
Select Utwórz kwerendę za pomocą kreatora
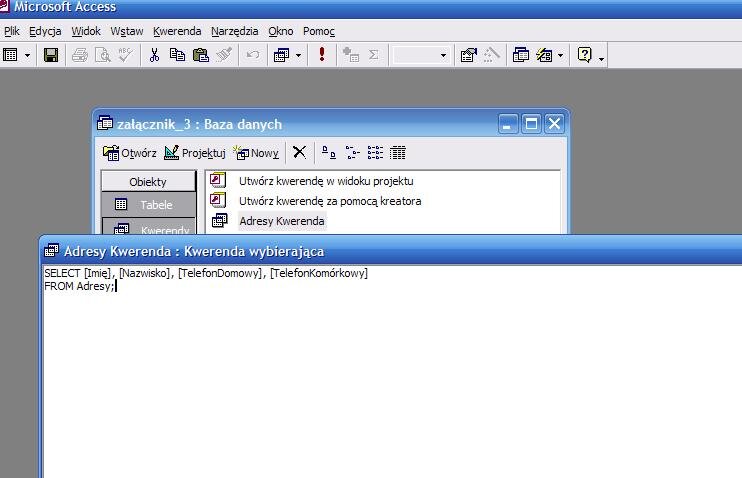330,201
